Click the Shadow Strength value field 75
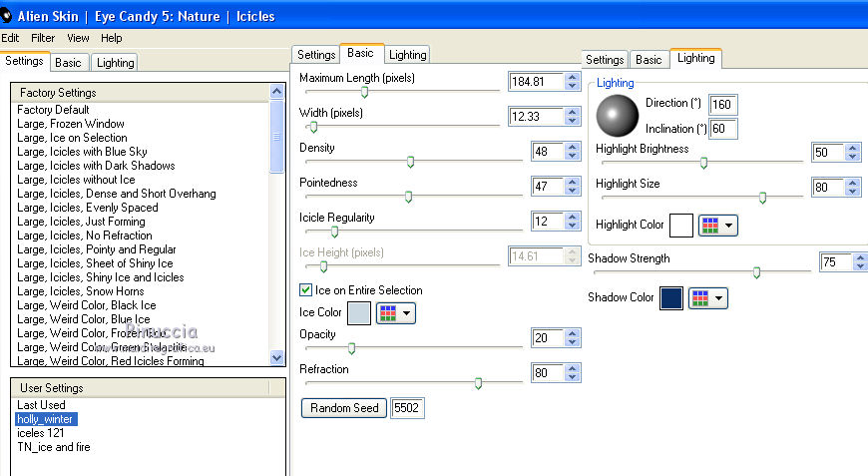 click(835, 261)
